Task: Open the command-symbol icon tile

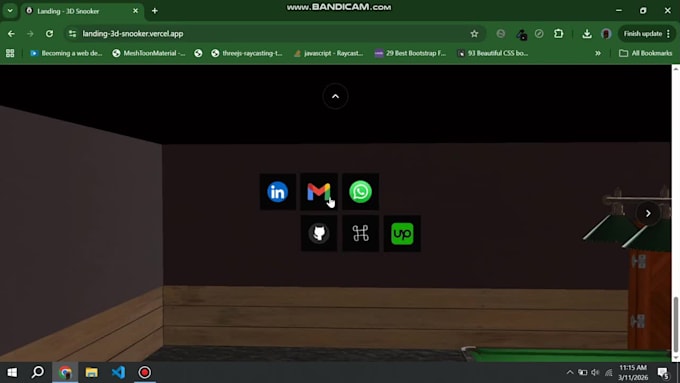Action: [x=360, y=233]
